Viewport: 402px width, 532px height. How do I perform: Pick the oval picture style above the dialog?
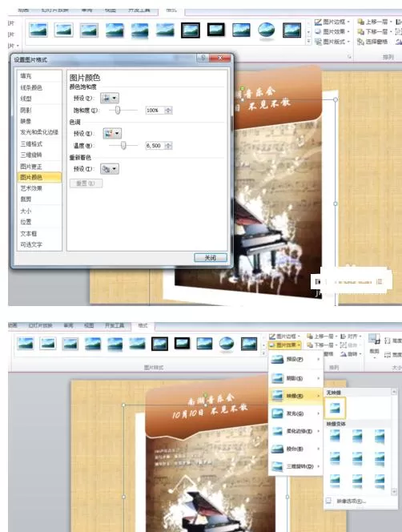pyautogui.click(x=267, y=30)
